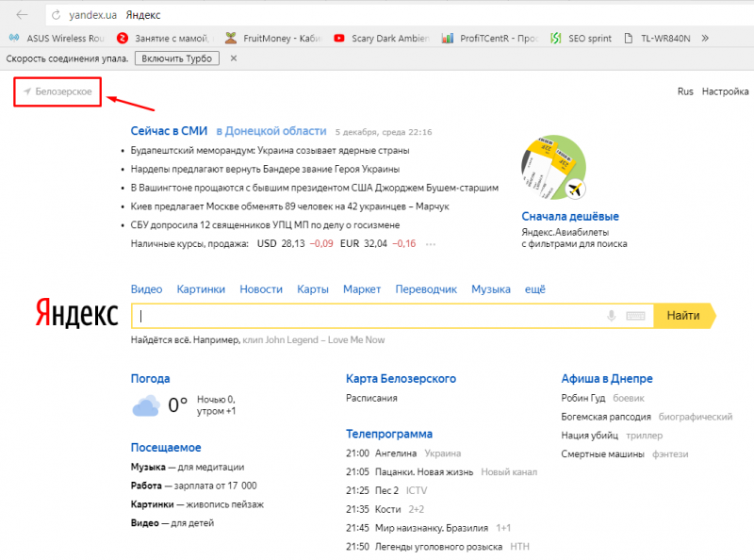Open Погода weather heading
The image size is (754, 560).
pyautogui.click(x=150, y=379)
